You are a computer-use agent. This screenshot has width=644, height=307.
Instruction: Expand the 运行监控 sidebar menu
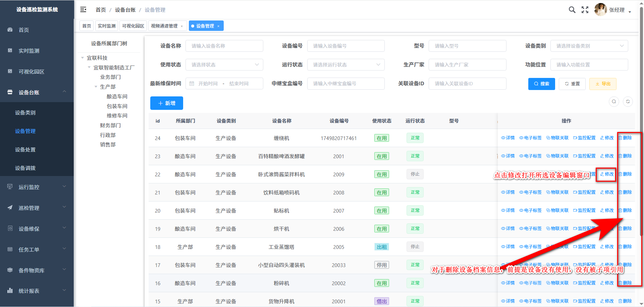click(x=37, y=187)
